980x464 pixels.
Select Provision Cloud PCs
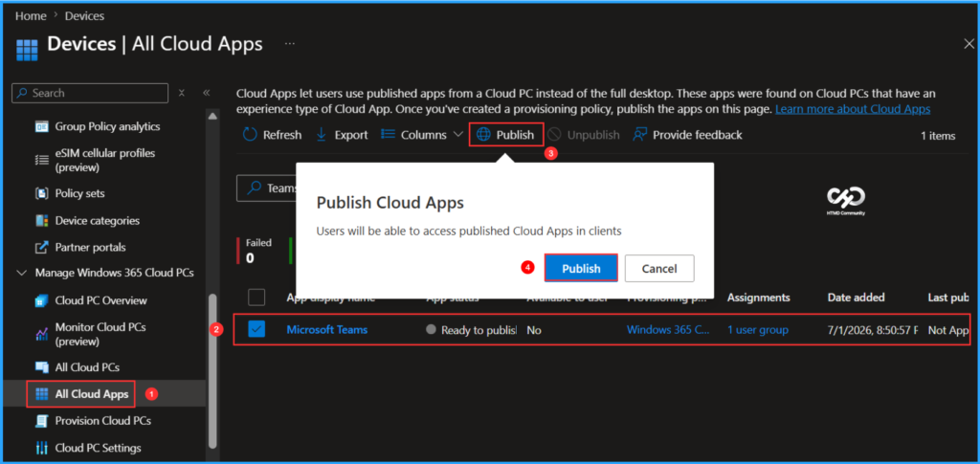coord(103,421)
